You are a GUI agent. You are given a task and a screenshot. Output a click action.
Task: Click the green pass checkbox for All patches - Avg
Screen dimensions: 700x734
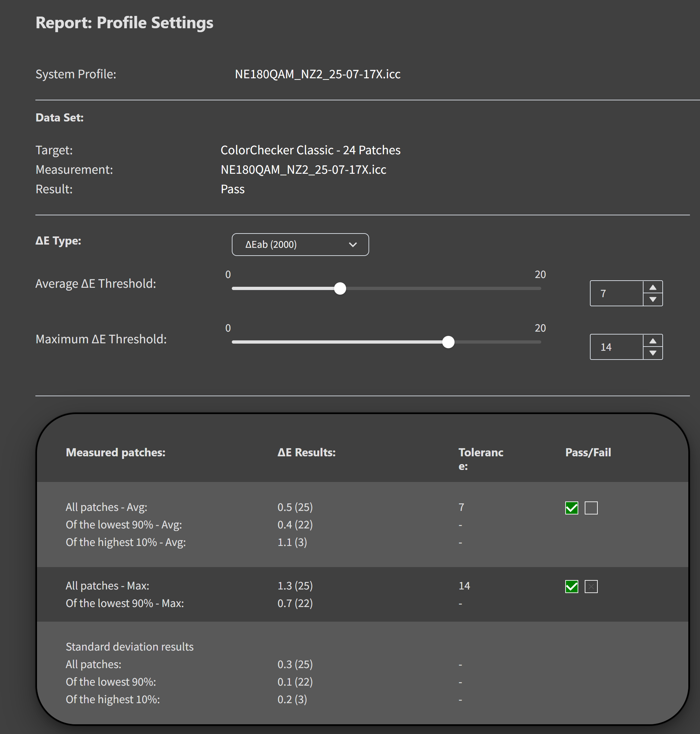coord(572,508)
